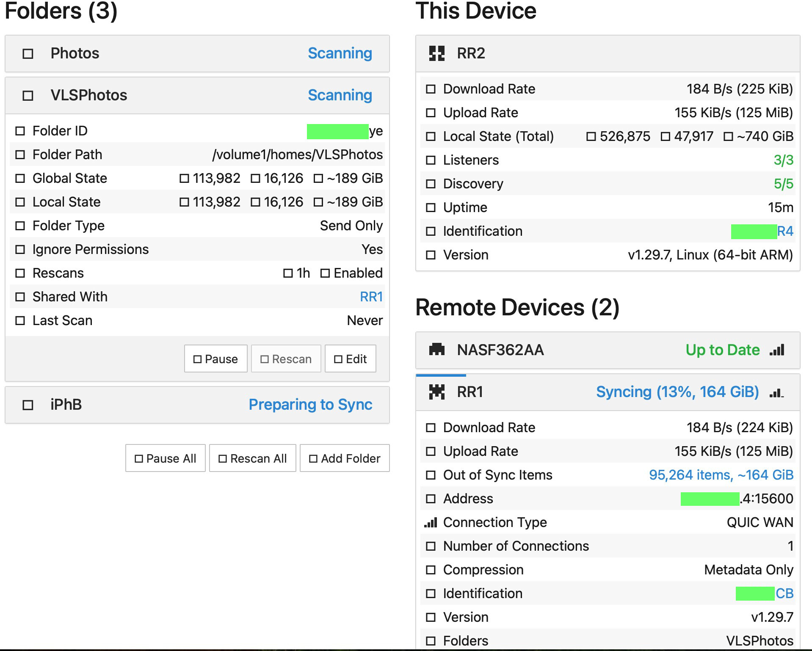
Task: Open the Out of Sync Items link
Action: pos(721,475)
